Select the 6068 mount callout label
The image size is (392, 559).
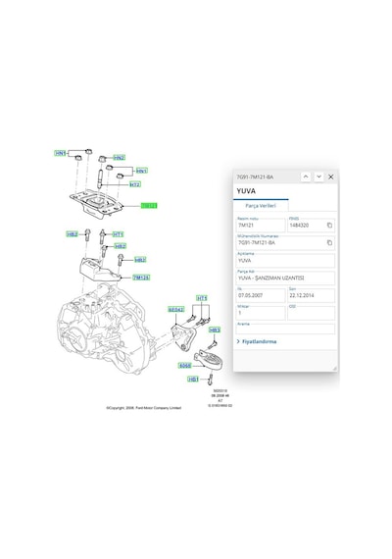click(x=185, y=366)
